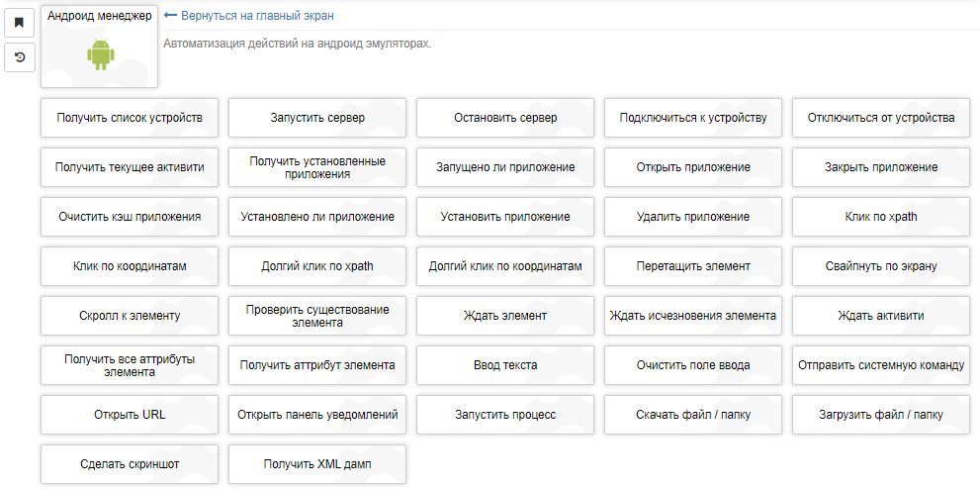This screenshot has width=980, height=489.
Task: Select 'Клик по xpath' action
Action: 881,217
